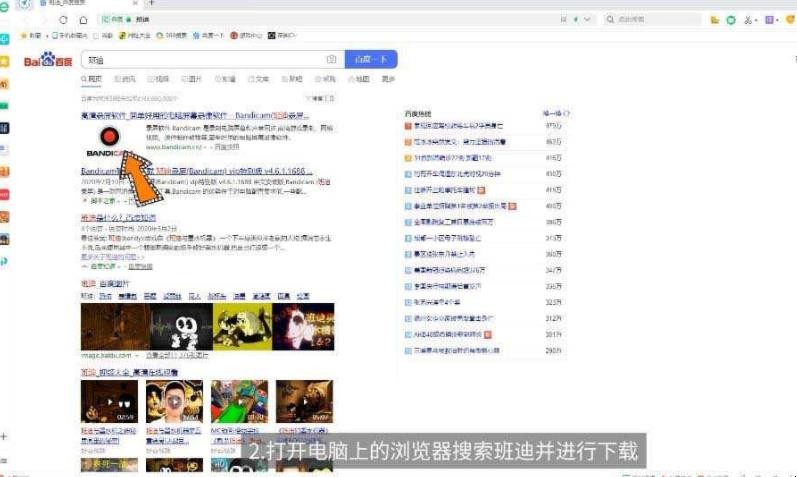Open the dark blue sidebar icon
Screen dimensions: 797x477
point(5,128)
